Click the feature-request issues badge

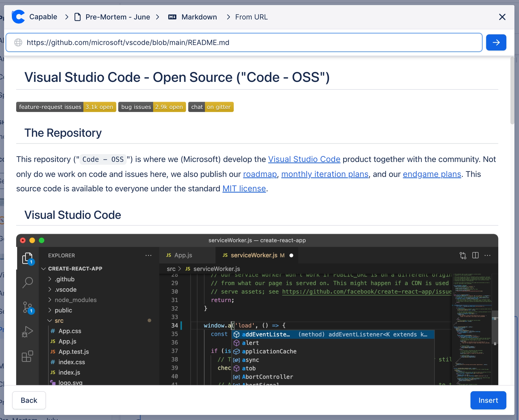66,107
